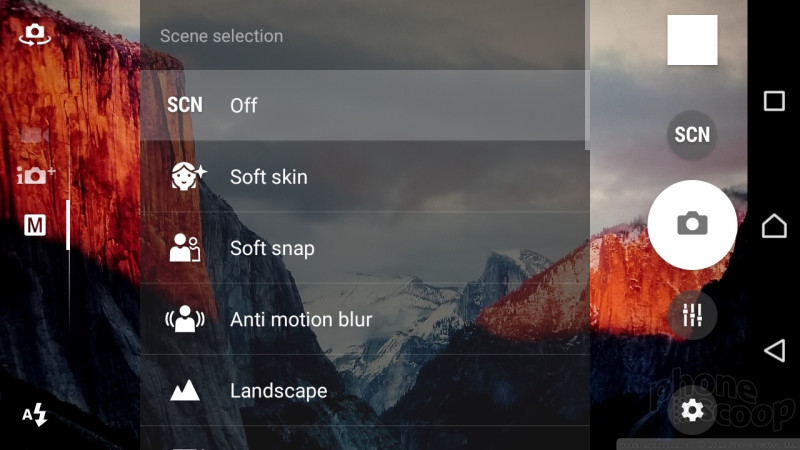Tap the camera shutter button
800x450 pixels.
pyautogui.click(x=692, y=224)
